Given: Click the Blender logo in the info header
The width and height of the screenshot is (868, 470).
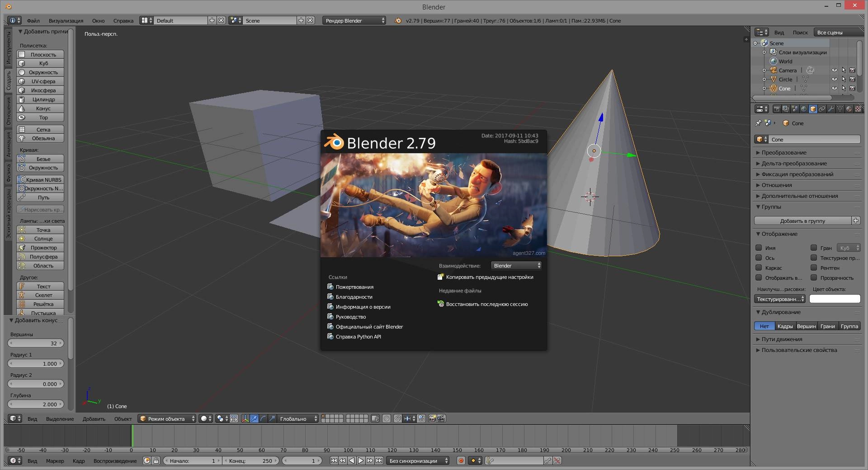Looking at the screenshot, I should [398, 21].
